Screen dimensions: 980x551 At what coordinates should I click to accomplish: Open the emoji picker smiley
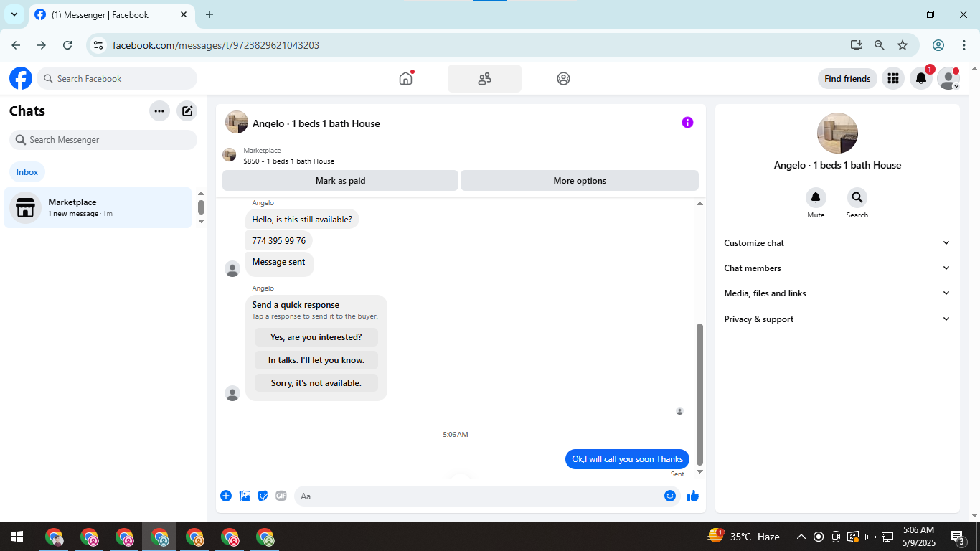point(670,496)
